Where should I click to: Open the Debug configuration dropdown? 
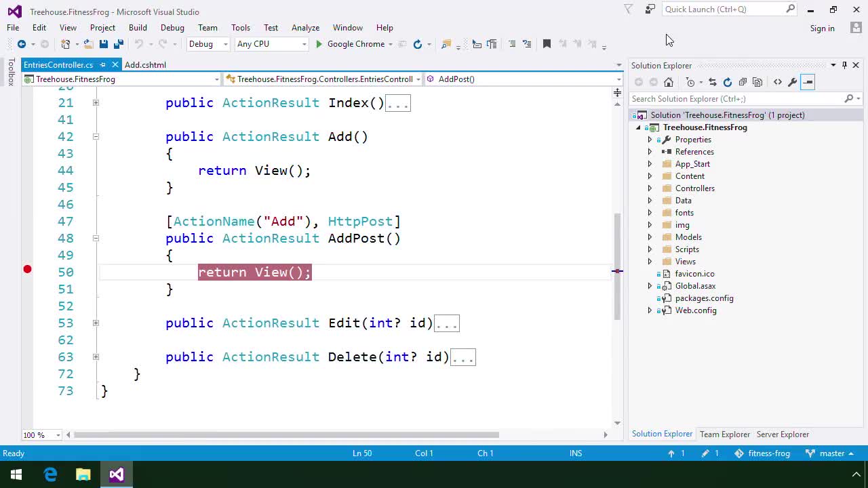208,44
